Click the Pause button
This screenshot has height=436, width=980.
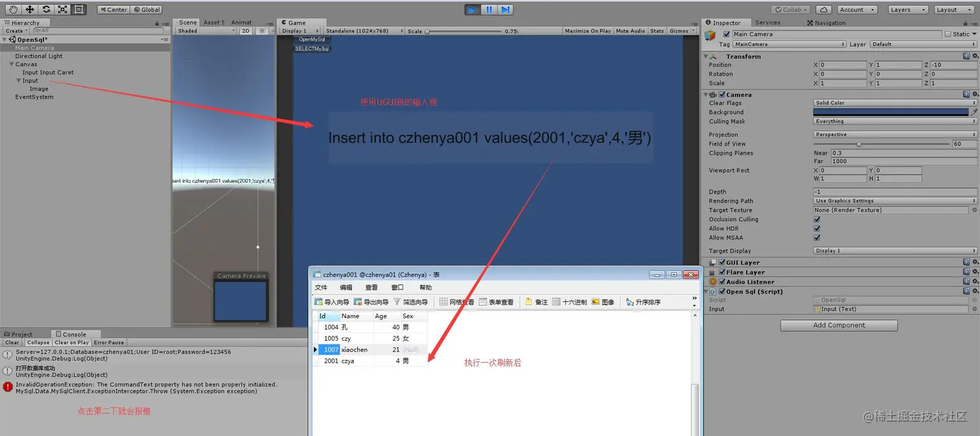[489, 9]
